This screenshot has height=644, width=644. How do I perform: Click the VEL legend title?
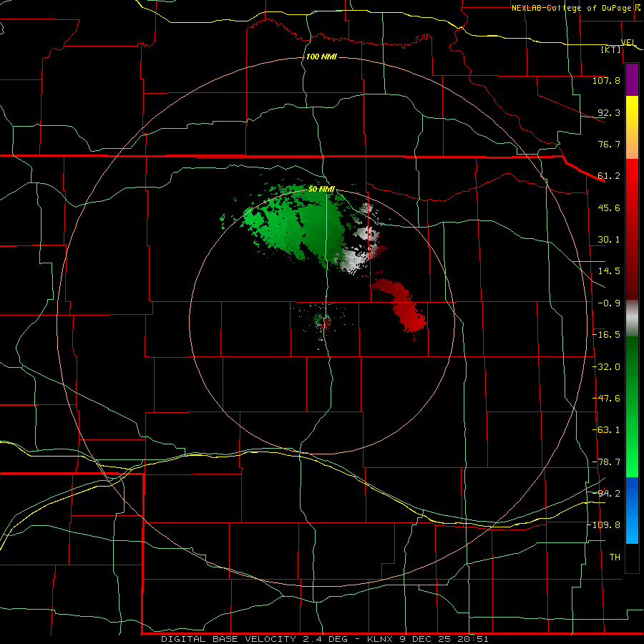(628, 42)
